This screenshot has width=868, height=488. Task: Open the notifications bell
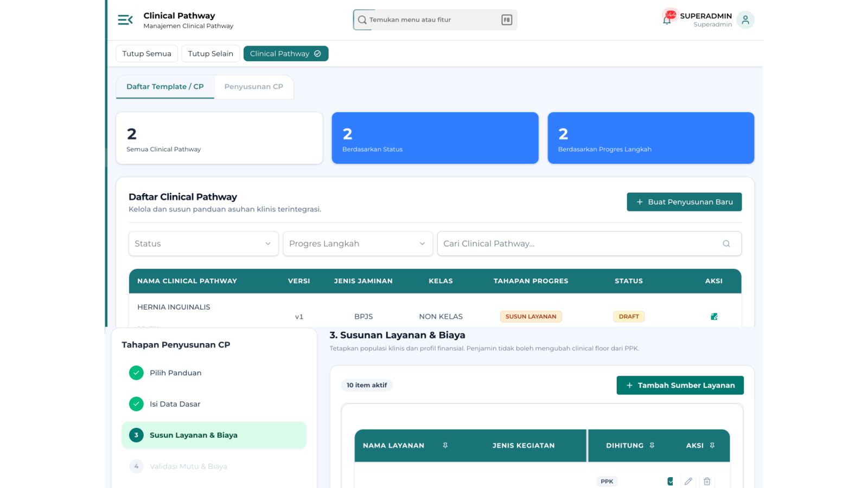tap(667, 20)
